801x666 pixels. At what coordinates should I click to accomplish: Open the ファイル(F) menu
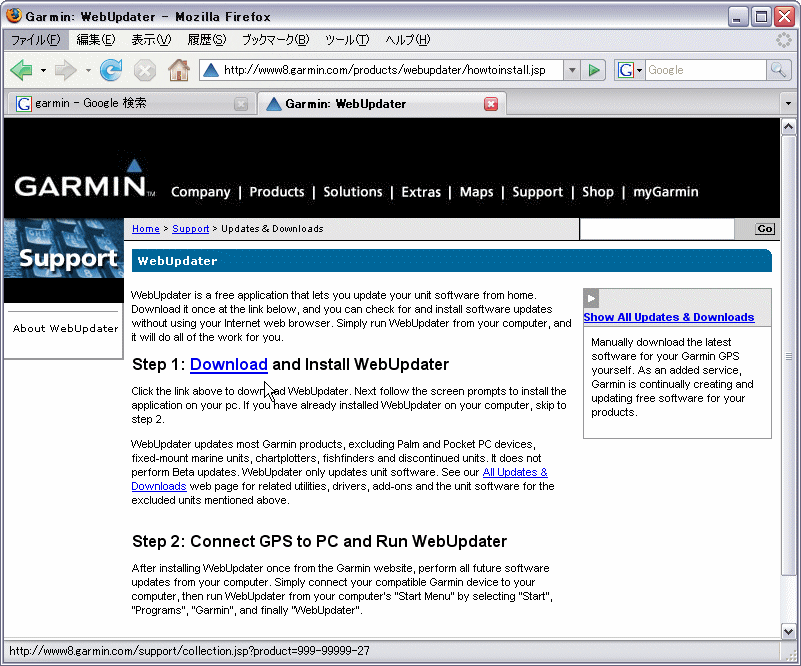coord(36,40)
